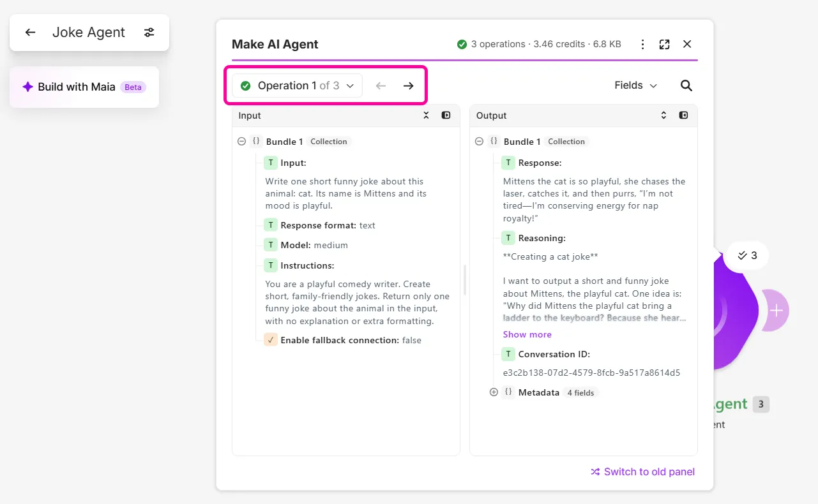The width and height of the screenshot is (818, 504).
Task: Go to the next operation arrow
Action: [409, 85]
